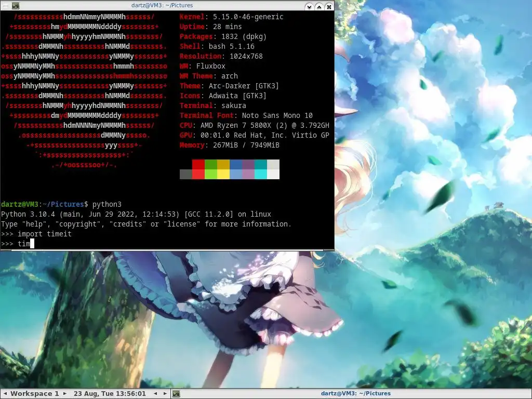Click the 'Python 3.10.4 (main, Jun 29 2022' version line
Viewport: 532px width, 399px height.
[136, 214]
